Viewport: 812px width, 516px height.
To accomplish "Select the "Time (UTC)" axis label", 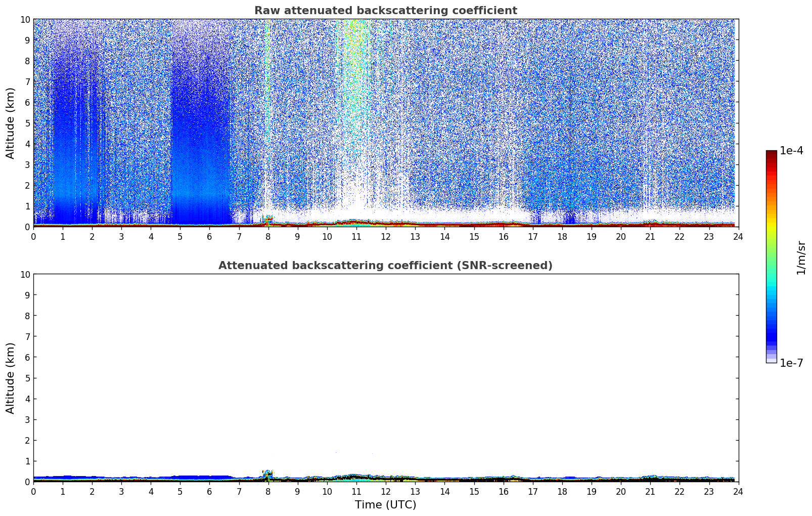I will click(x=385, y=504).
